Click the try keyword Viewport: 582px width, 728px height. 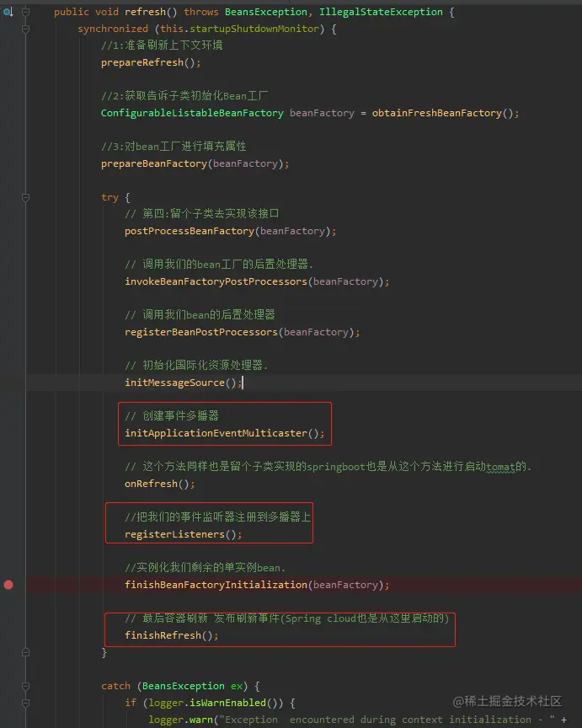tap(110, 197)
